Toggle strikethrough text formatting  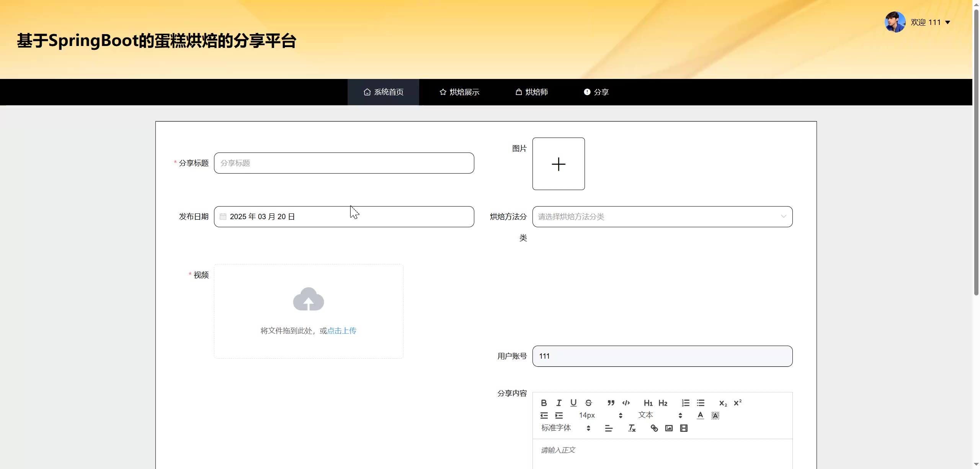point(588,403)
